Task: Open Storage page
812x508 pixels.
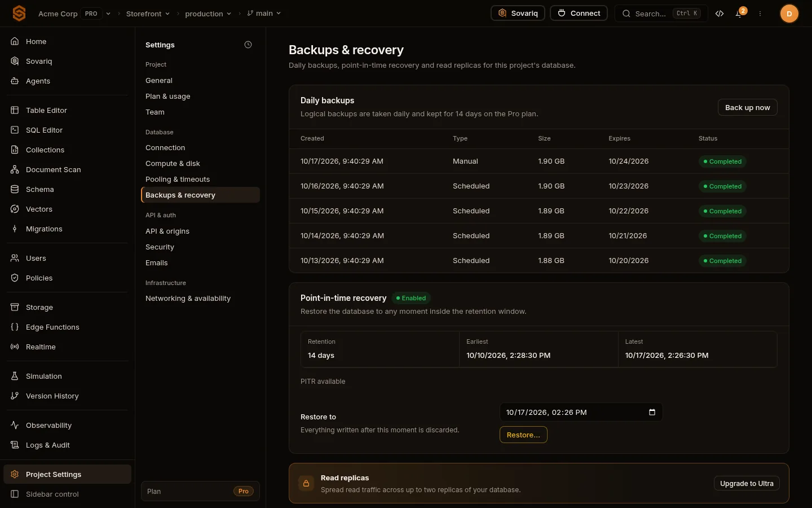Action: click(68, 307)
